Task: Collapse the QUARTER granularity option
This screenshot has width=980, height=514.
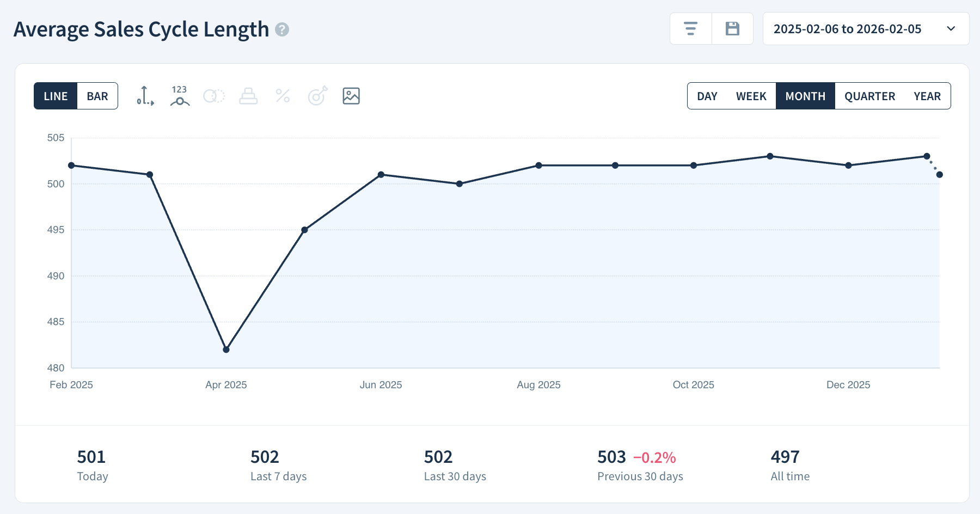Action: pyautogui.click(x=869, y=96)
